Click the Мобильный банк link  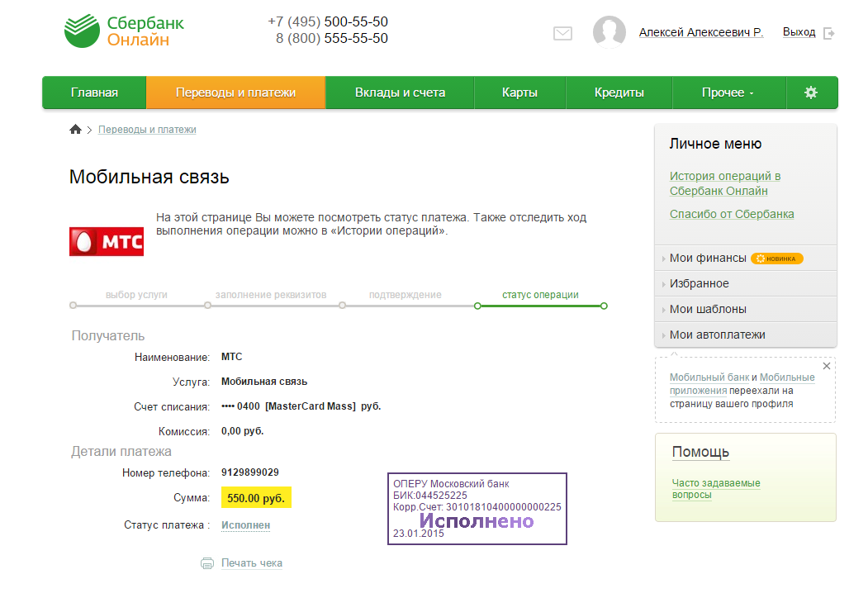pyautogui.click(x=709, y=377)
